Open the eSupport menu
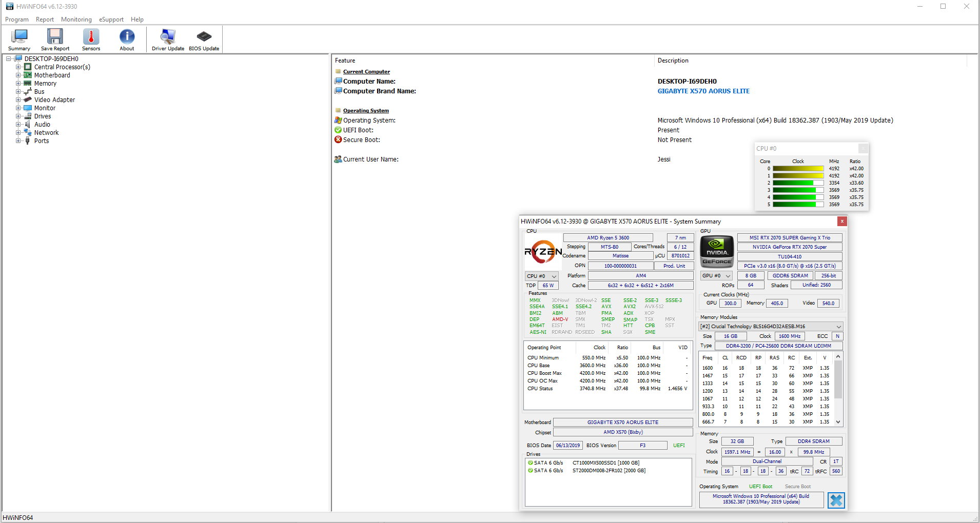Viewport: 980px width, 523px height. (x=111, y=19)
